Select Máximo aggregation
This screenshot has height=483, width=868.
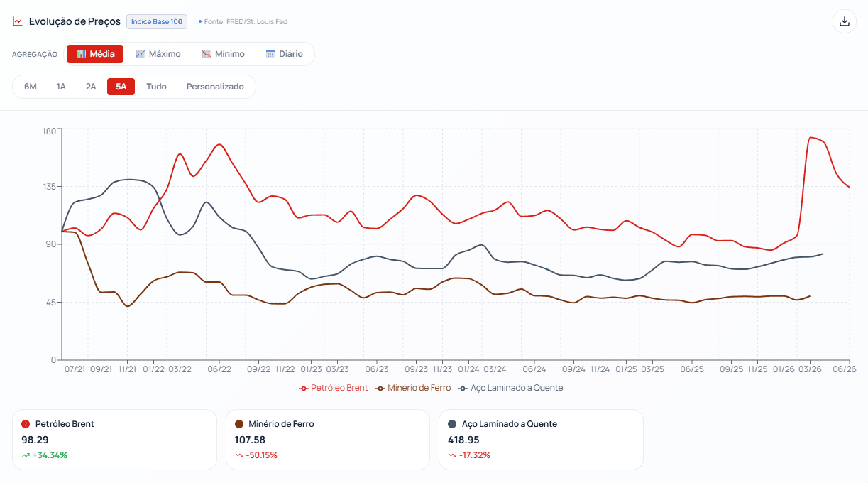coord(158,54)
